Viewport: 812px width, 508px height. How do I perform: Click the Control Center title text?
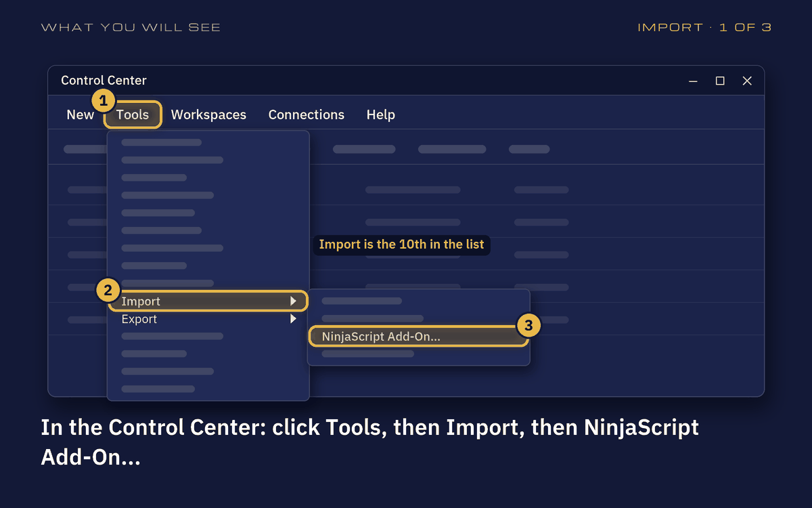tap(104, 80)
